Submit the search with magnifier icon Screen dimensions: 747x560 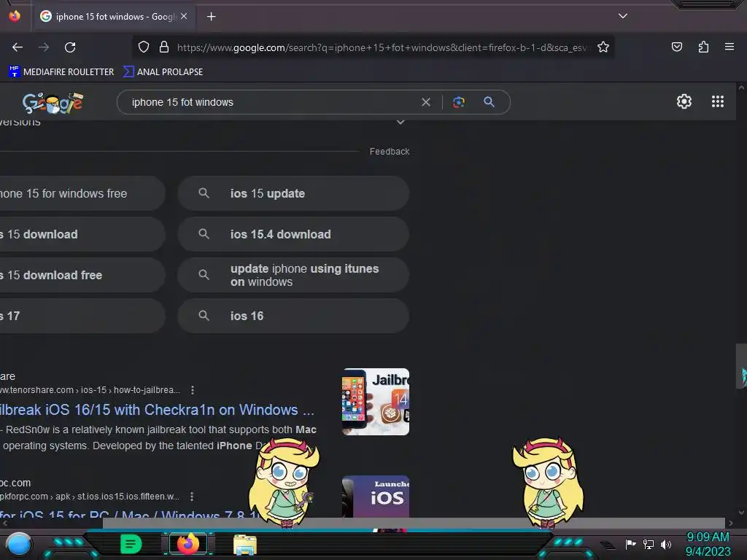pos(489,102)
